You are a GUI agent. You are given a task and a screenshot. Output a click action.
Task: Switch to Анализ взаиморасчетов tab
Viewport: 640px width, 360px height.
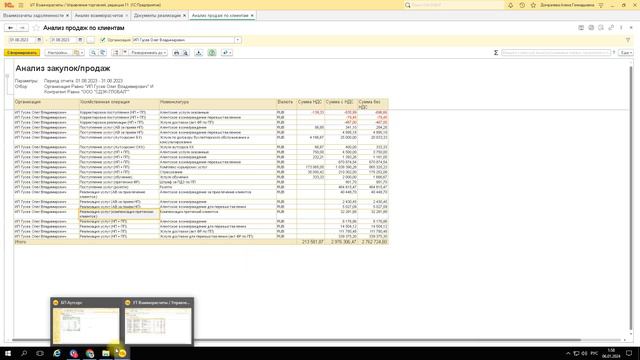point(99,16)
